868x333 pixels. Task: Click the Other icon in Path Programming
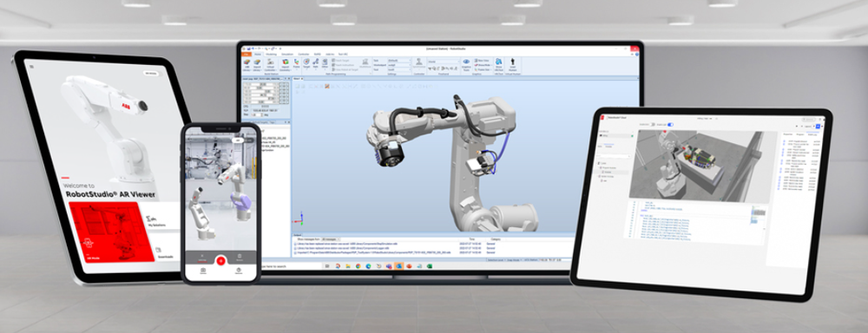325,63
